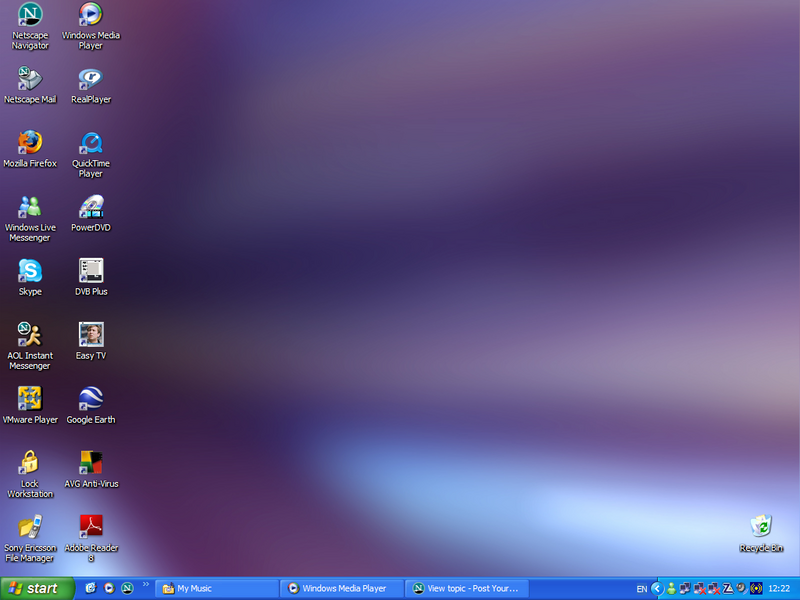The width and height of the screenshot is (800, 600).
Task: Launch Netscape from the Quick Launch bar
Action: pos(128,588)
